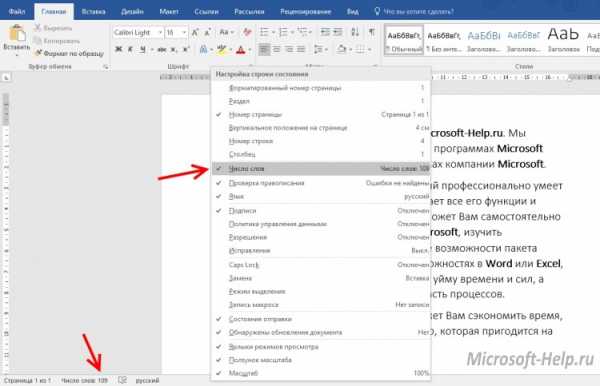Open the Change Case Aa dropdown
The height and width of the screenshot is (386, 600).
tap(227, 33)
